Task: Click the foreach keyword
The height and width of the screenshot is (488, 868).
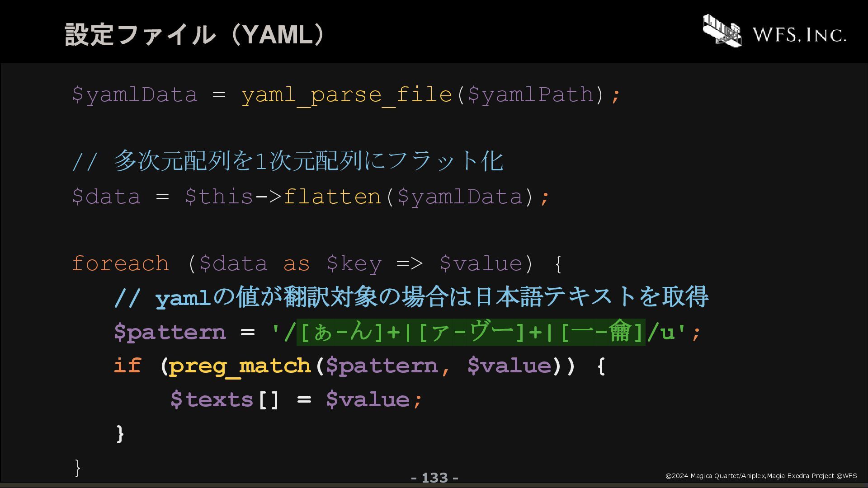Action: click(x=120, y=263)
